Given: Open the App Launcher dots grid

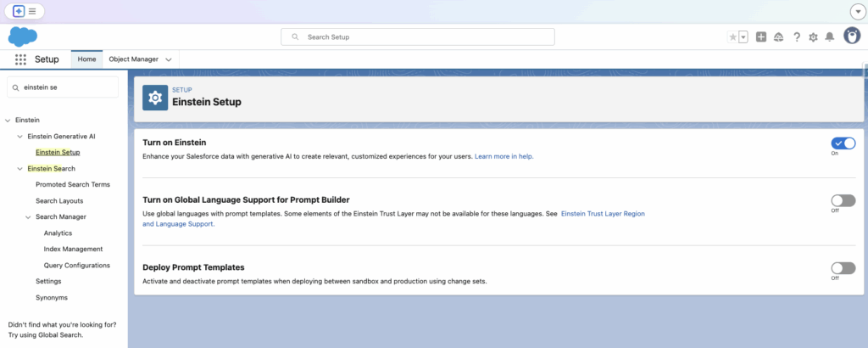Looking at the screenshot, I should [20, 59].
